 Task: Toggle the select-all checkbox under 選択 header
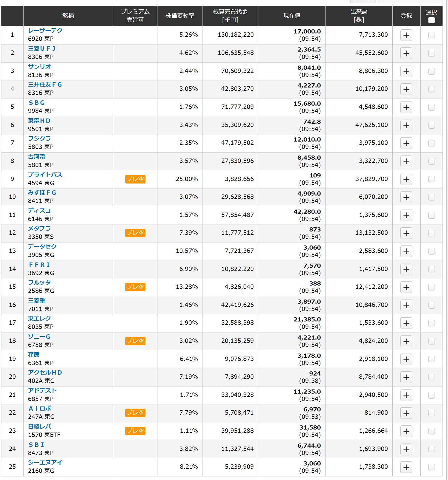[431, 20]
